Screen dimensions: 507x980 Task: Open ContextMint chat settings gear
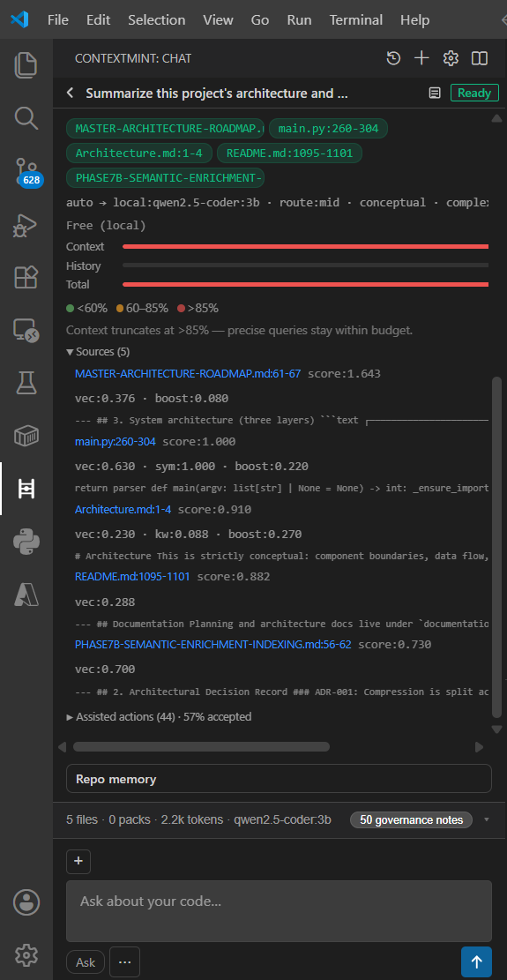tap(451, 58)
